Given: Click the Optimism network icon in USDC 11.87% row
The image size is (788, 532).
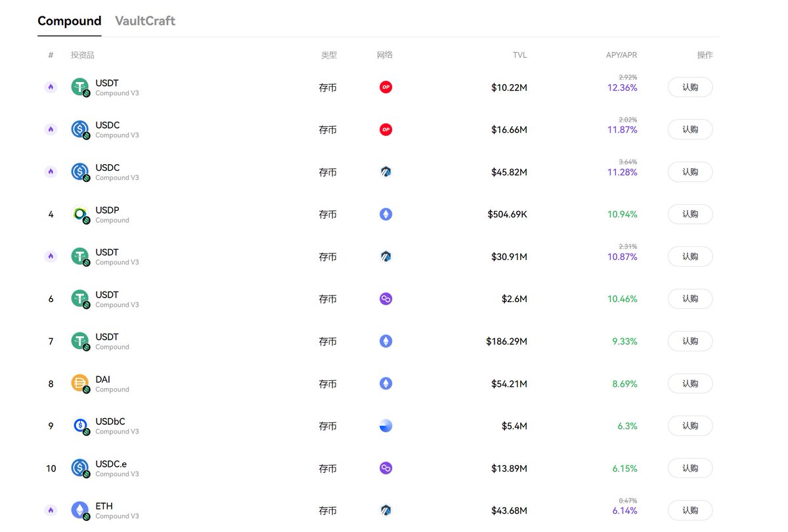Looking at the screenshot, I should 386,129.
